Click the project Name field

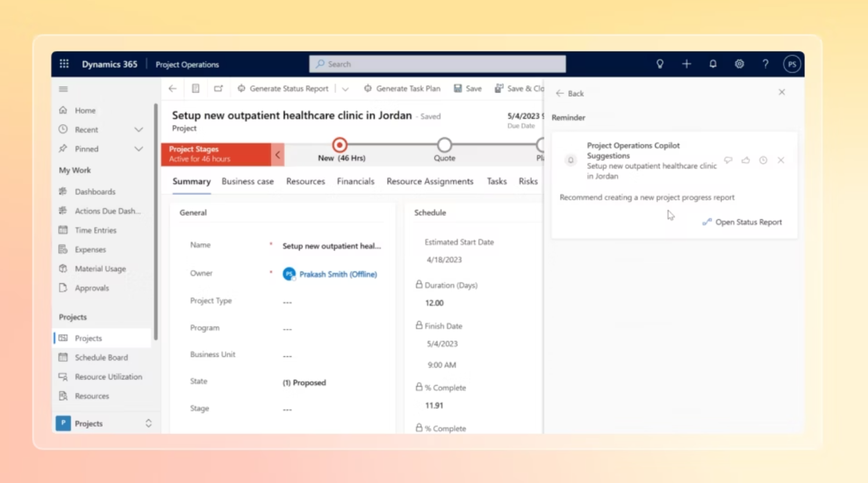[x=332, y=246]
